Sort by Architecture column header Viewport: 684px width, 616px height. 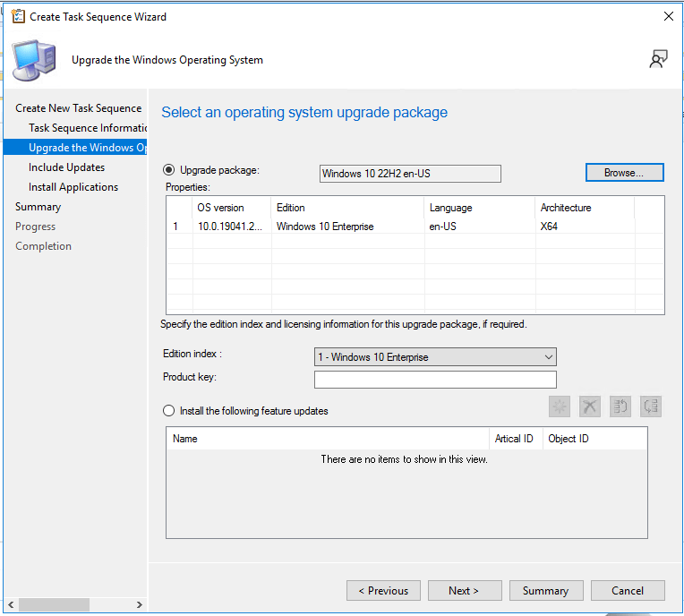[x=585, y=208]
